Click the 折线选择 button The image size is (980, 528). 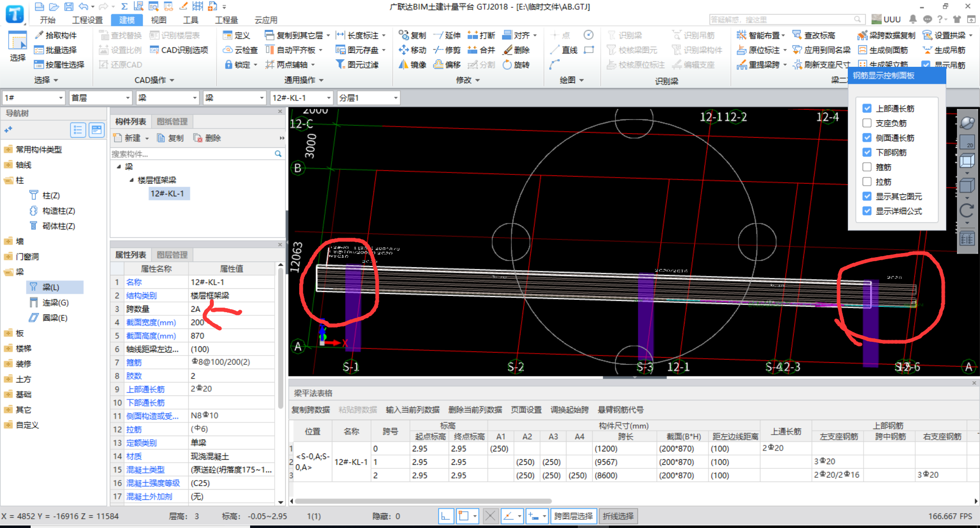[x=618, y=516]
